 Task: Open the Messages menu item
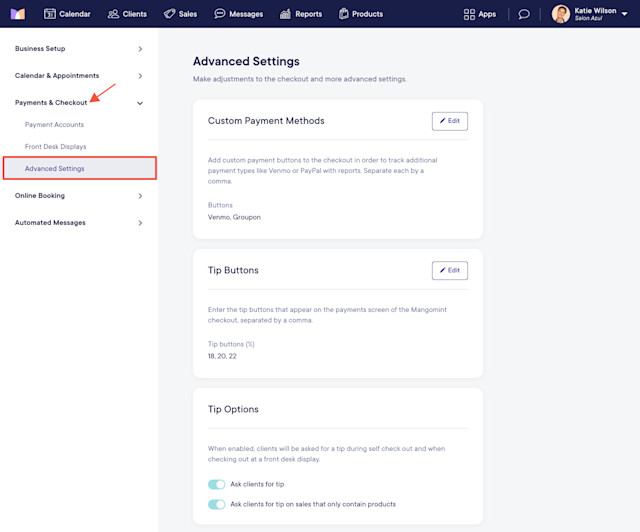[x=246, y=14]
